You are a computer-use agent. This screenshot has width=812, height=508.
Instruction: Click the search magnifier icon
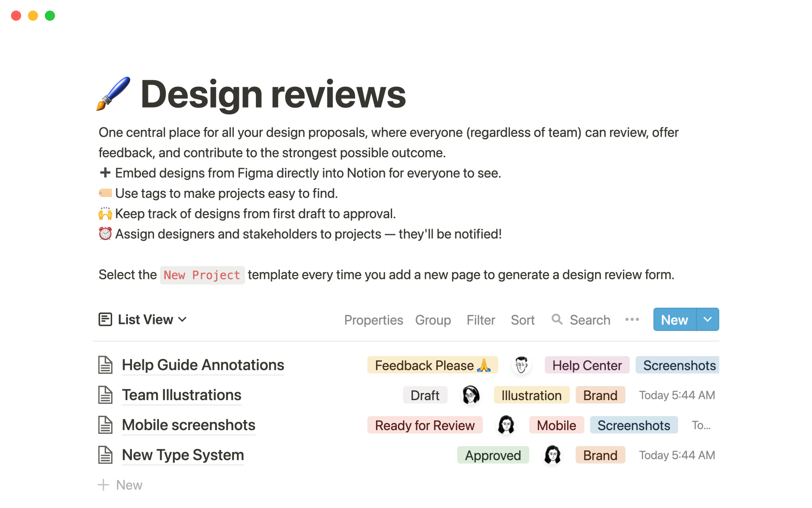point(557,320)
